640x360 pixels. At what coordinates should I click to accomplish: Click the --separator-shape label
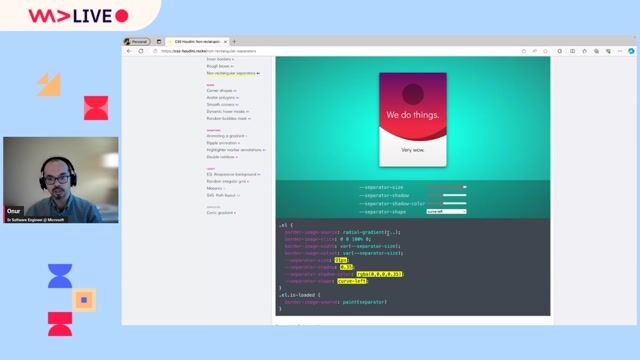click(382, 212)
